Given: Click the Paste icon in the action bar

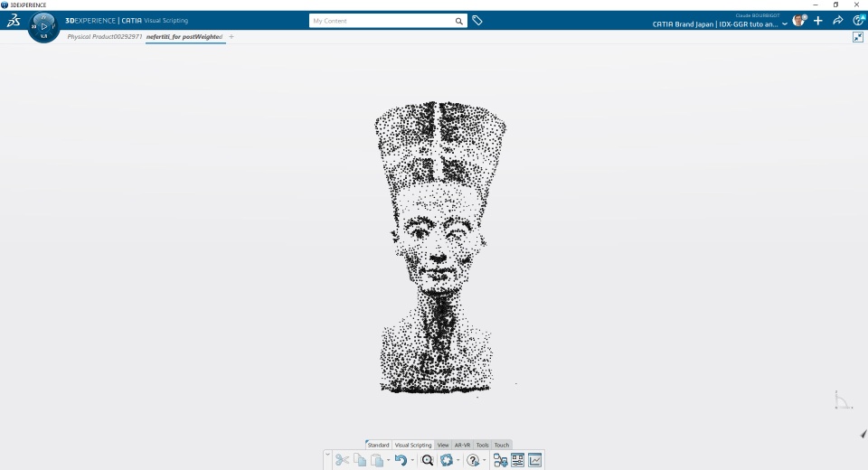Looking at the screenshot, I should click(x=377, y=460).
